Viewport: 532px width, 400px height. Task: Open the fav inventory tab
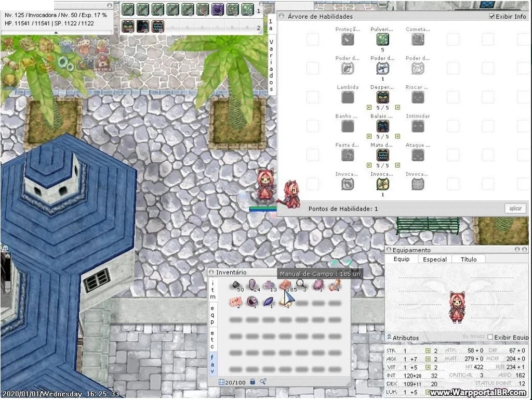click(212, 364)
